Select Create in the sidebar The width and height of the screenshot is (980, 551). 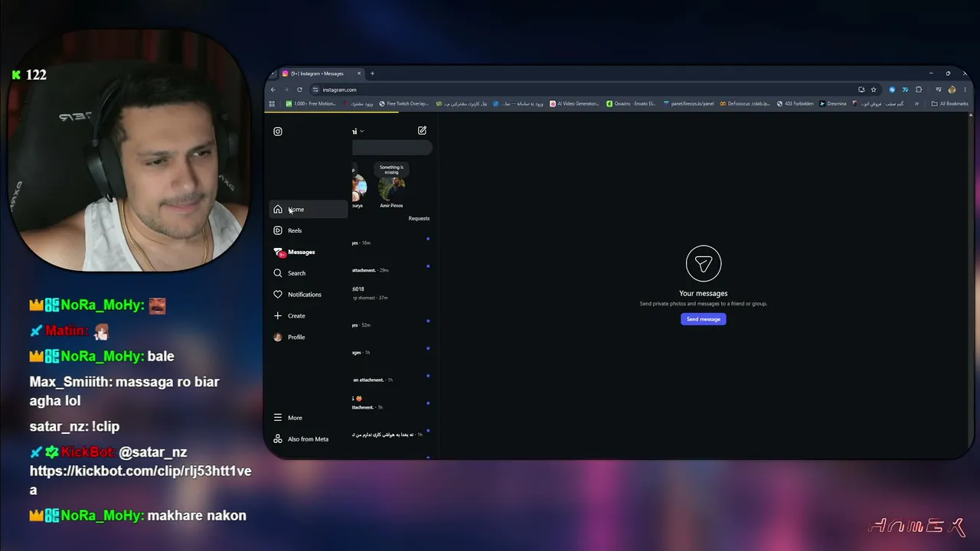pos(309,315)
